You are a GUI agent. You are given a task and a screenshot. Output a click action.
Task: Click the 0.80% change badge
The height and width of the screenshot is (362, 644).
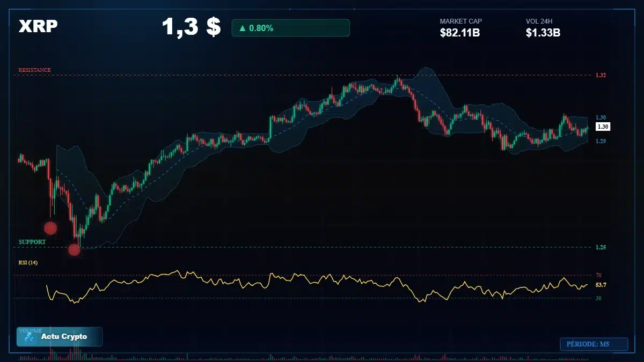[290, 28]
